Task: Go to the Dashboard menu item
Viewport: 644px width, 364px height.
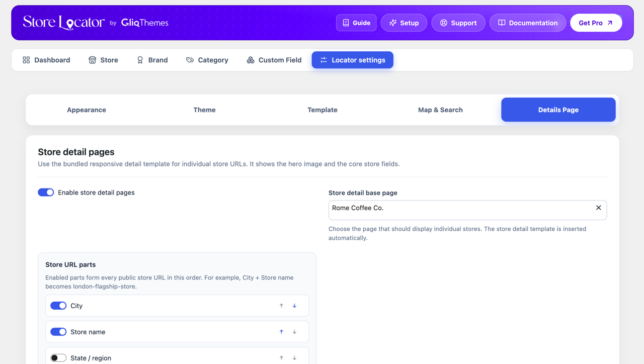Action: coord(46,60)
